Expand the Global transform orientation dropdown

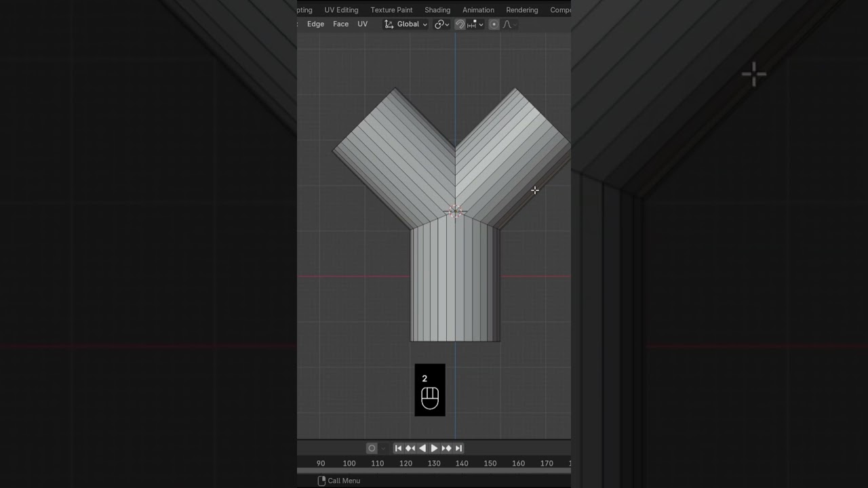(406, 24)
